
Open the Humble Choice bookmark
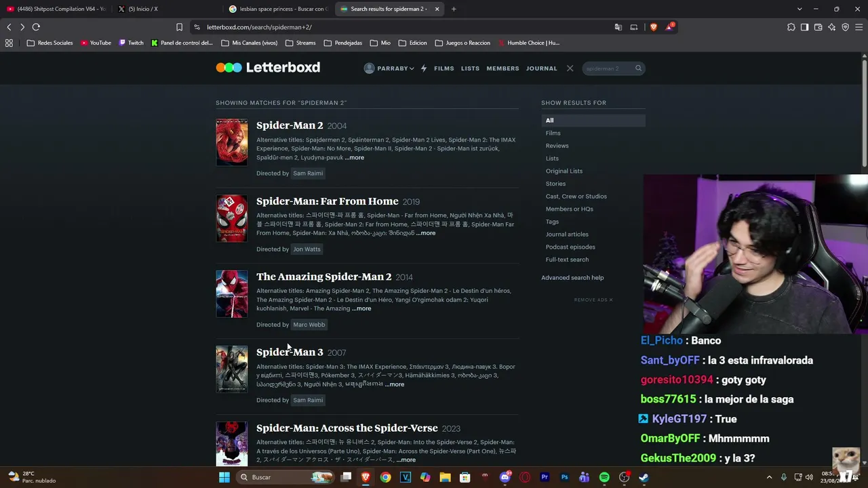530,43
